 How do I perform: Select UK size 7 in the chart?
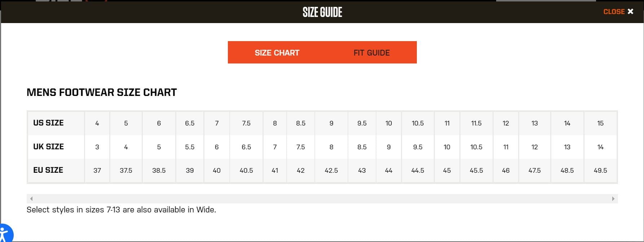(275, 147)
